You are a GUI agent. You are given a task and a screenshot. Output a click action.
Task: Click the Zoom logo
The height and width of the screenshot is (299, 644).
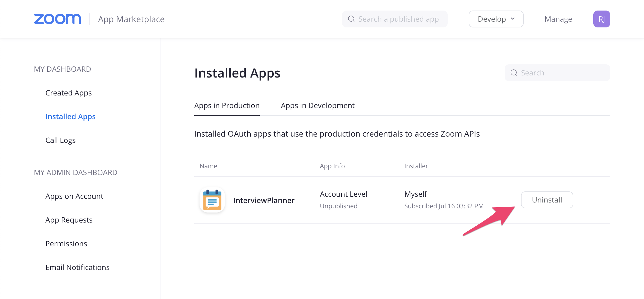57,19
